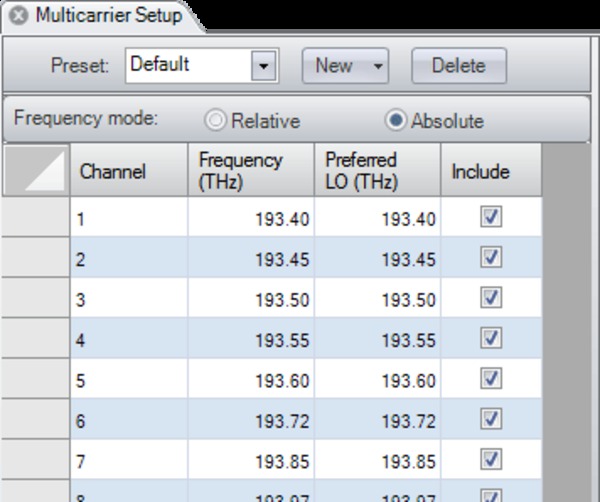Viewport: 600px width, 502px height.
Task: Close the Multicarrier Setup tab
Action: [18, 16]
